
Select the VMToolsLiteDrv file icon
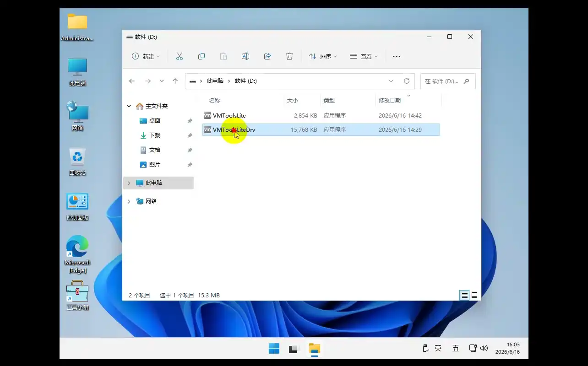click(x=207, y=129)
